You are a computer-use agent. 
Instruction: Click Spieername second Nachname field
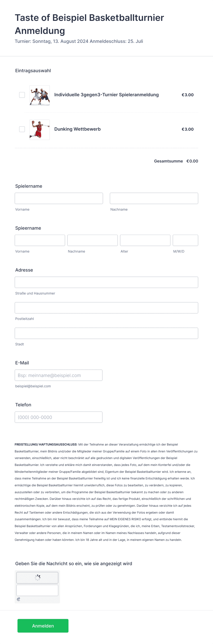93,240
